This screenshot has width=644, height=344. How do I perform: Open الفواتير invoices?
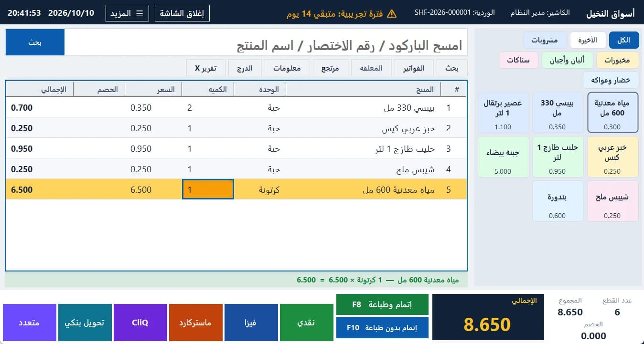tap(414, 68)
